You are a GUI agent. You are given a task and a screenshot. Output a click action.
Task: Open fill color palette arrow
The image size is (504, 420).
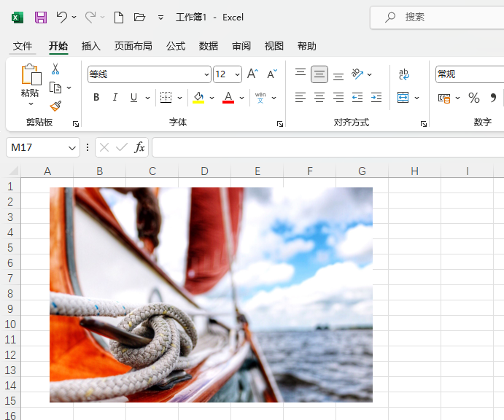(x=212, y=98)
